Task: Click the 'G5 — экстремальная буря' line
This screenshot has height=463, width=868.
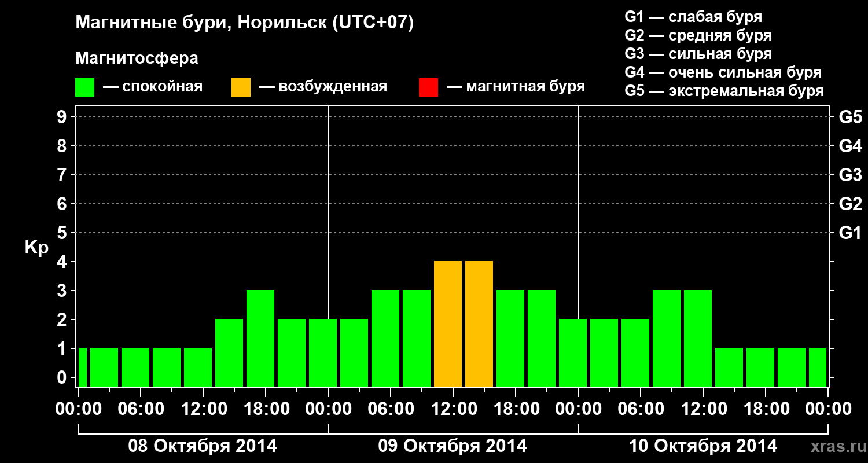Action: [x=724, y=91]
